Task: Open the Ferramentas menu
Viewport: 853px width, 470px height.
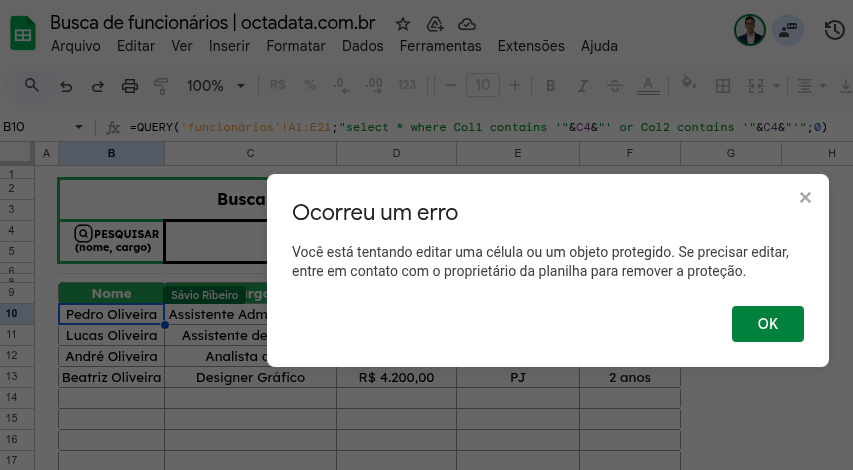Action: tap(441, 46)
